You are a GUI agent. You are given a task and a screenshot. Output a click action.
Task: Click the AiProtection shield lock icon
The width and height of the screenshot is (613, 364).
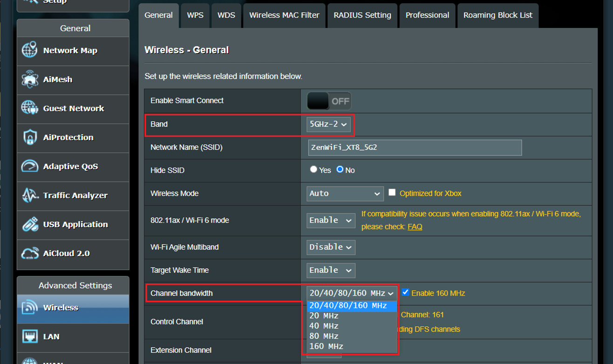[x=29, y=137]
